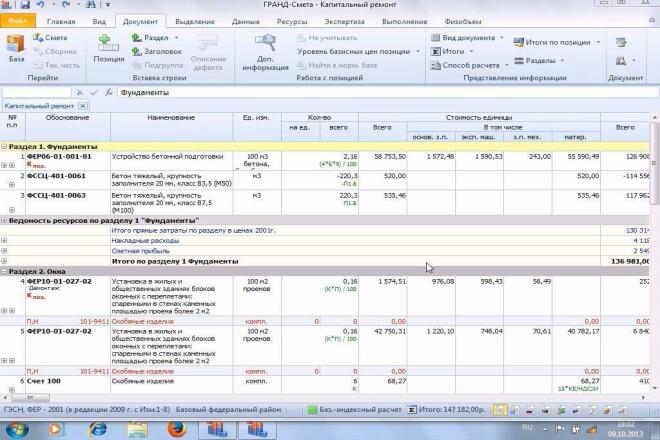Image resolution: width=660 pixels, height=440 pixels.
Task: Expand Накладные расходы row
Action: [x=4, y=240]
